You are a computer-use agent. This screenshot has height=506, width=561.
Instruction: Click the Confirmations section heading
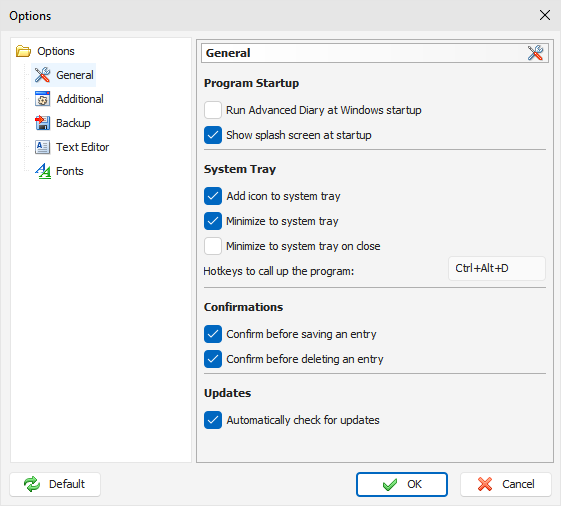[x=243, y=307]
